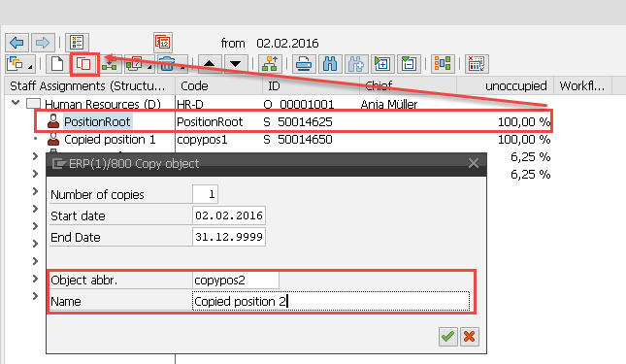Click the binoculars Find icon
626x364 pixels.
pos(330,64)
